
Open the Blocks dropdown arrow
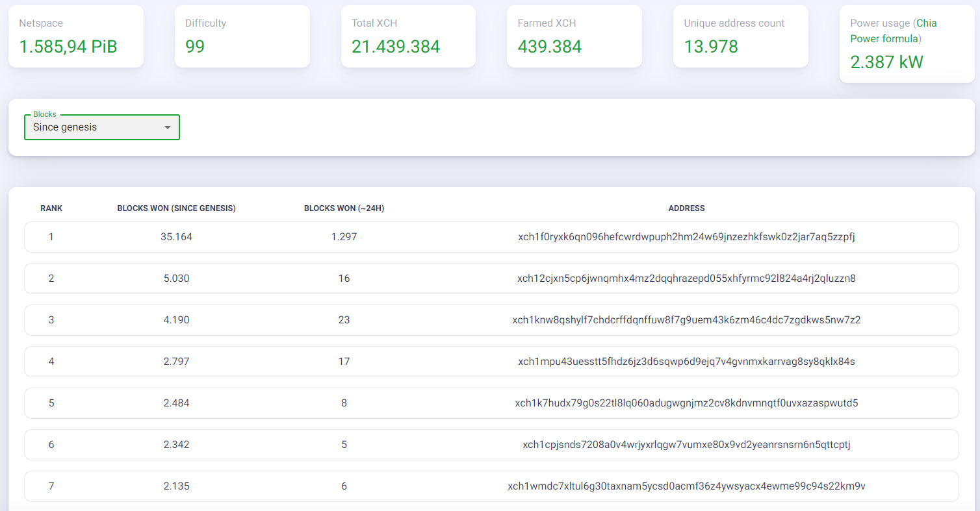click(x=167, y=127)
